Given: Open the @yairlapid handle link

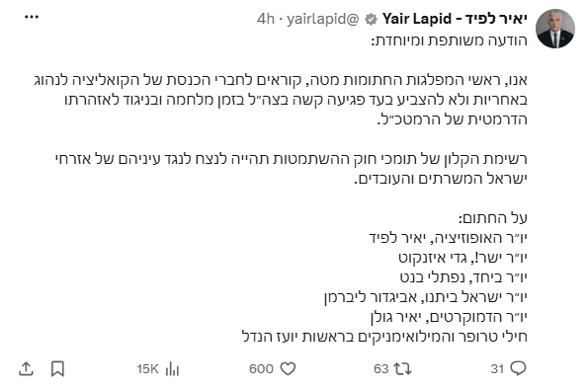Looking at the screenshot, I should pos(323,19).
